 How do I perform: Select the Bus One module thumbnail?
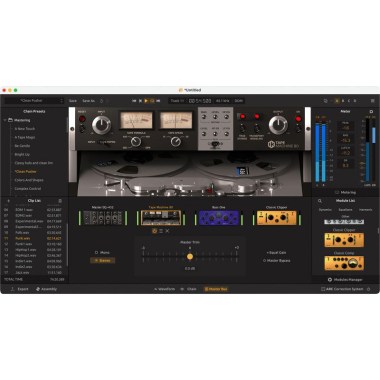click(x=219, y=218)
